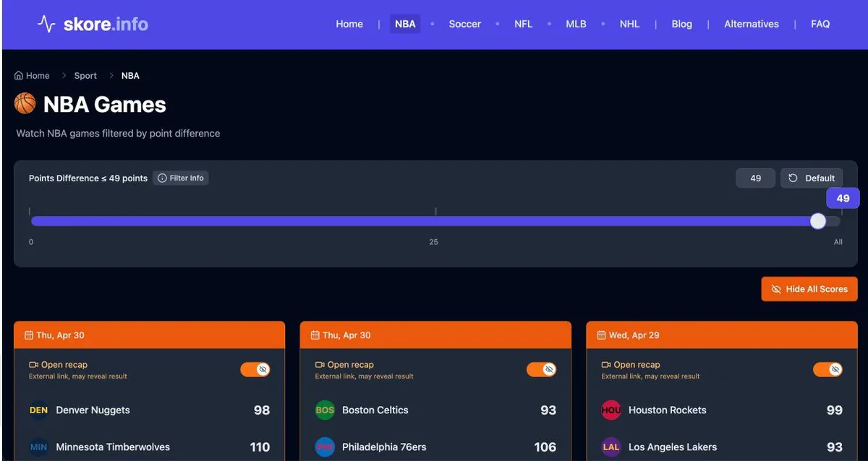The height and width of the screenshot is (461, 868).
Task: Click the slider track near the 25 mark
Action: click(435, 221)
